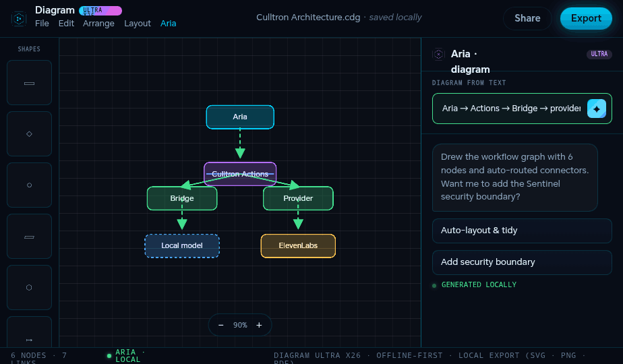Open the Layout menu
Screen dimensions: 623x364
pos(138,24)
